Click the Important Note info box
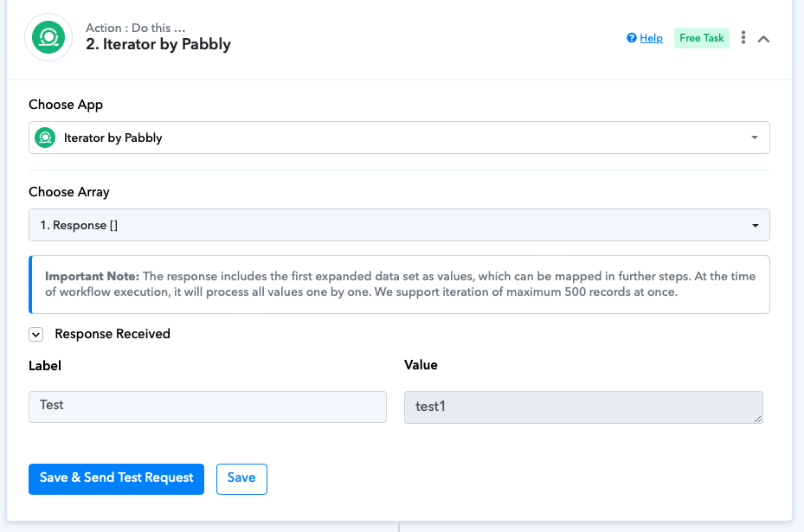This screenshot has height=532, width=804. click(399, 285)
